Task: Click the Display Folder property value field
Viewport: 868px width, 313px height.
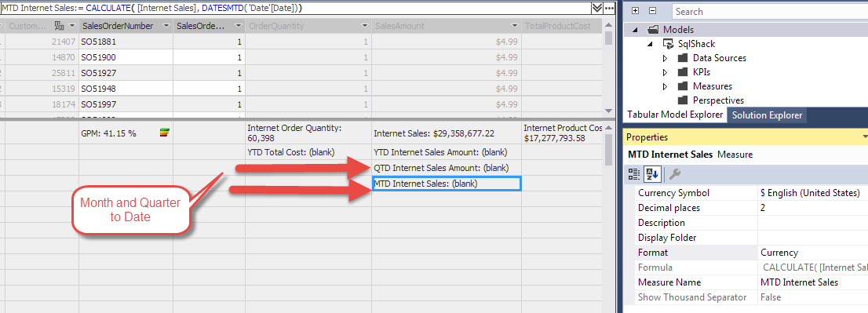Action: pyautogui.click(x=812, y=238)
